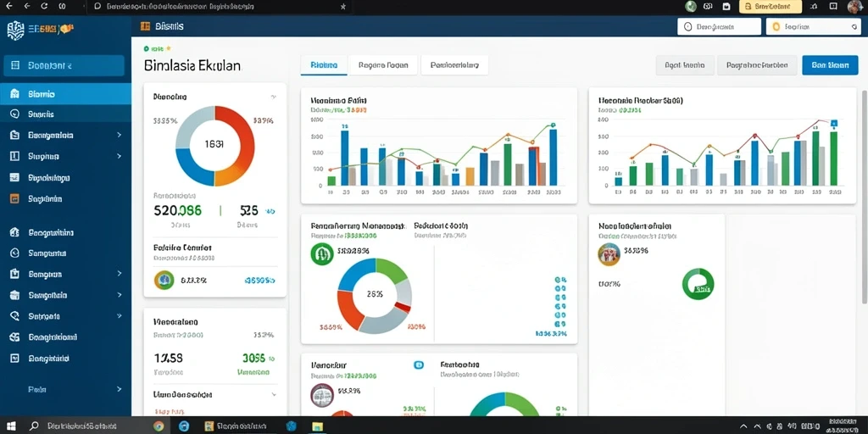Viewport: 868px width, 434px height.
Task: Switch to the third white tab
Action: [454, 64]
